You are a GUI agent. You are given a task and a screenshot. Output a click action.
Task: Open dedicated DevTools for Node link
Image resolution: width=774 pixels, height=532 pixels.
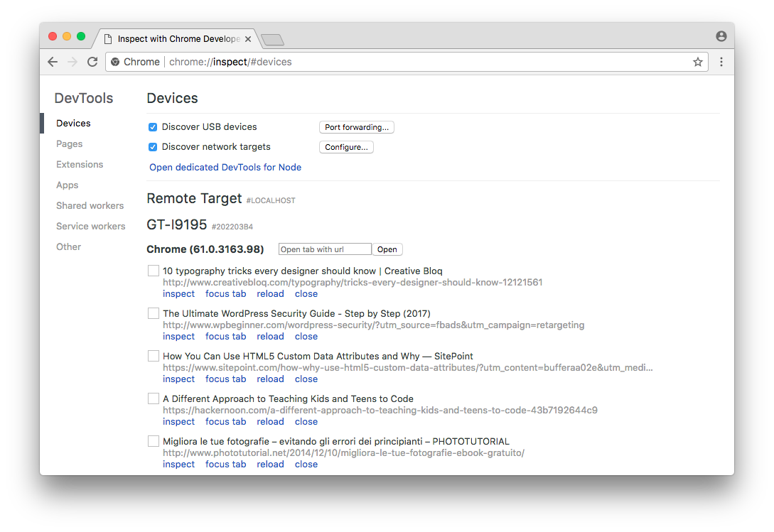click(225, 168)
